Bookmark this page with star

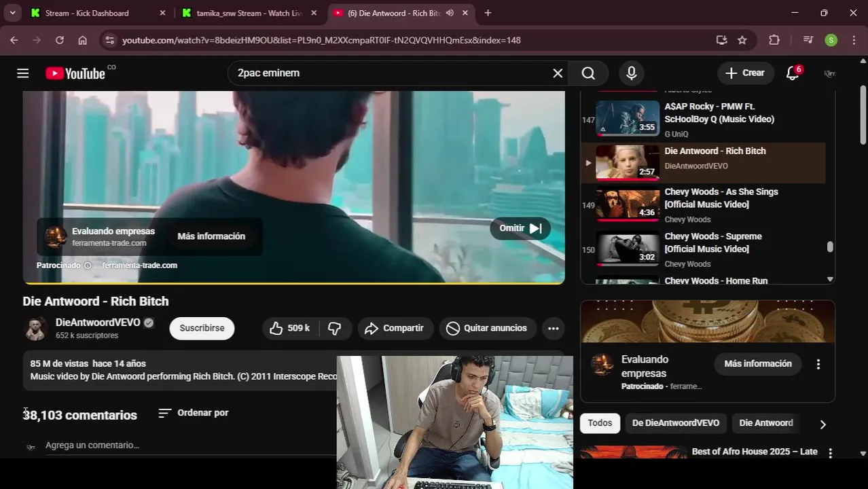point(742,40)
